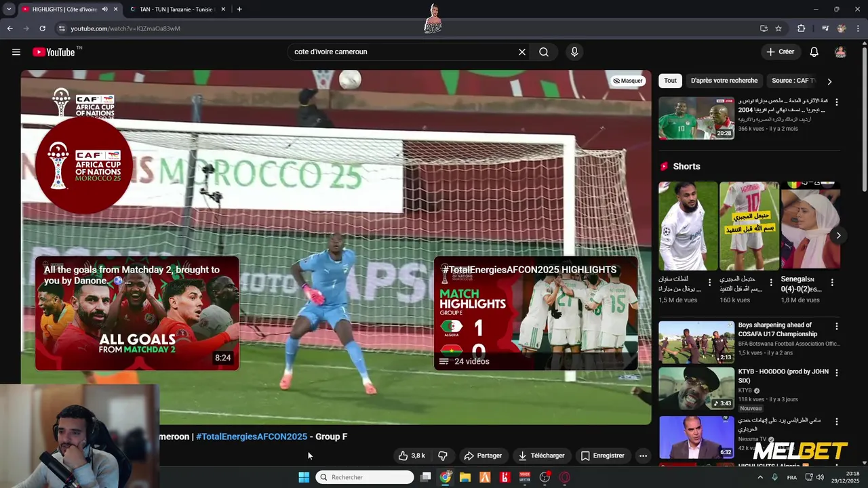Switch the FRA input language indicator

pyautogui.click(x=792, y=477)
